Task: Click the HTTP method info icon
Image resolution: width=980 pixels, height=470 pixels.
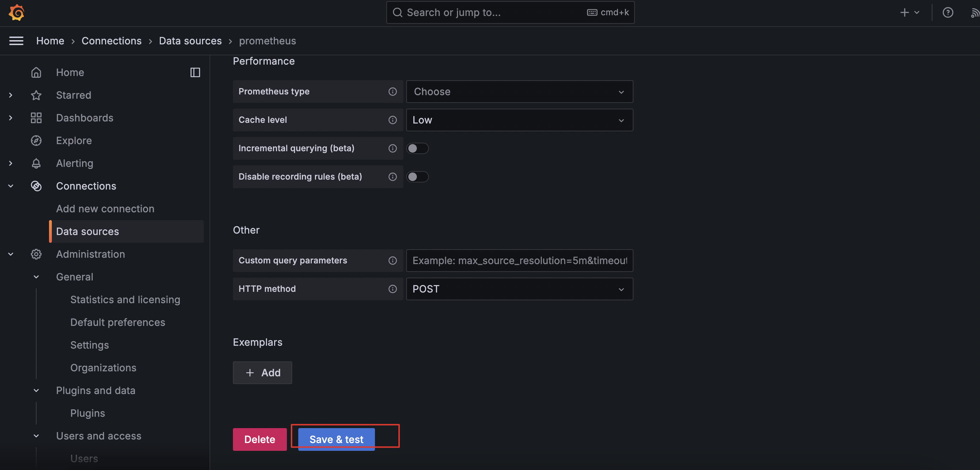Action: click(x=392, y=289)
